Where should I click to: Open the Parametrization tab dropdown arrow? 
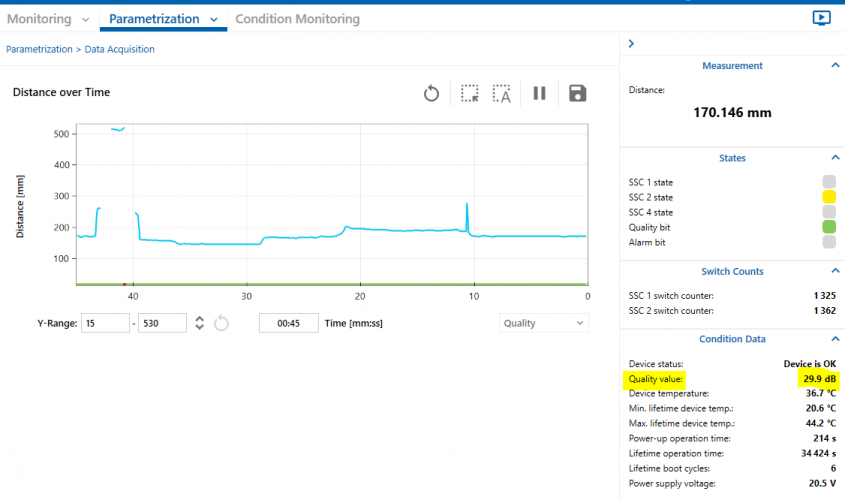tap(215, 20)
